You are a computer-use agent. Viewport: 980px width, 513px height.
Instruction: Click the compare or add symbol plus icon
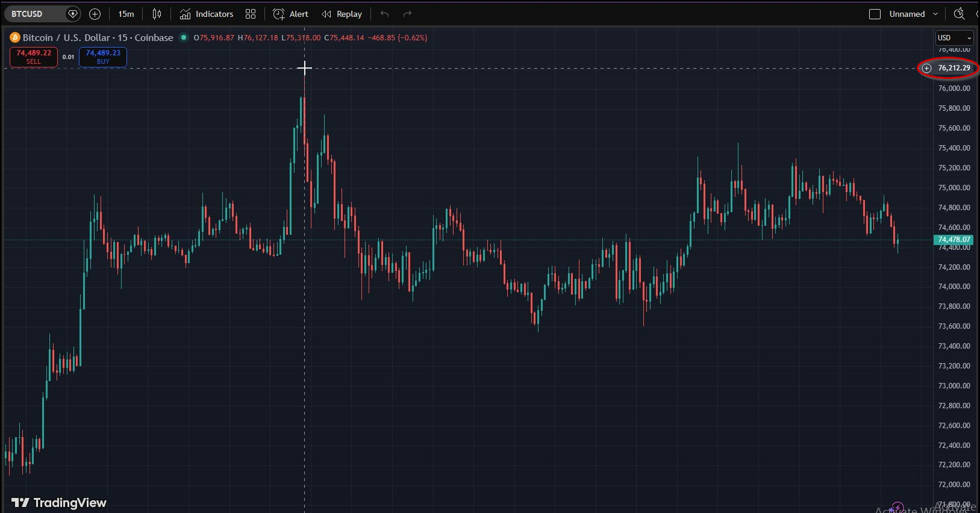[95, 14]
